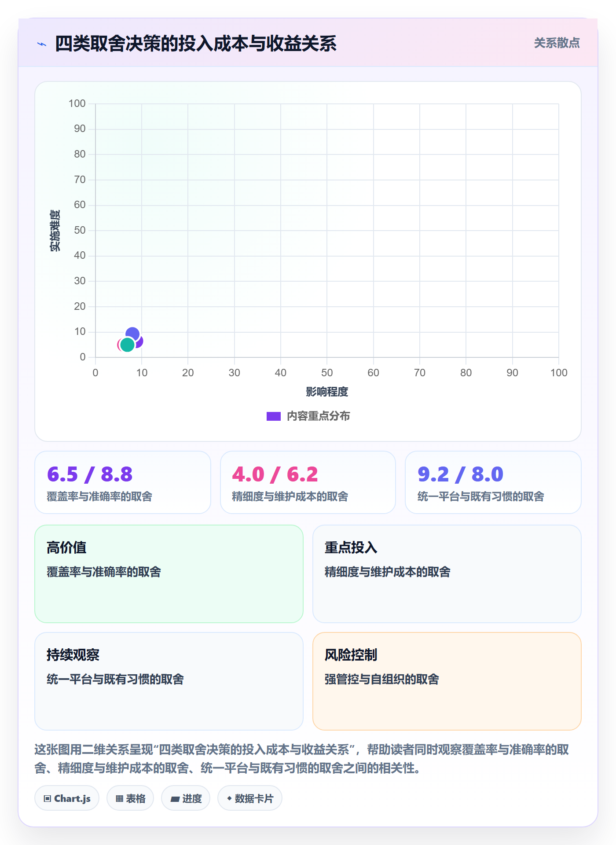Screen dimensions: 616x845
Task: Open the 9.2 / 8.0 data card
Action: coord(493,482)
